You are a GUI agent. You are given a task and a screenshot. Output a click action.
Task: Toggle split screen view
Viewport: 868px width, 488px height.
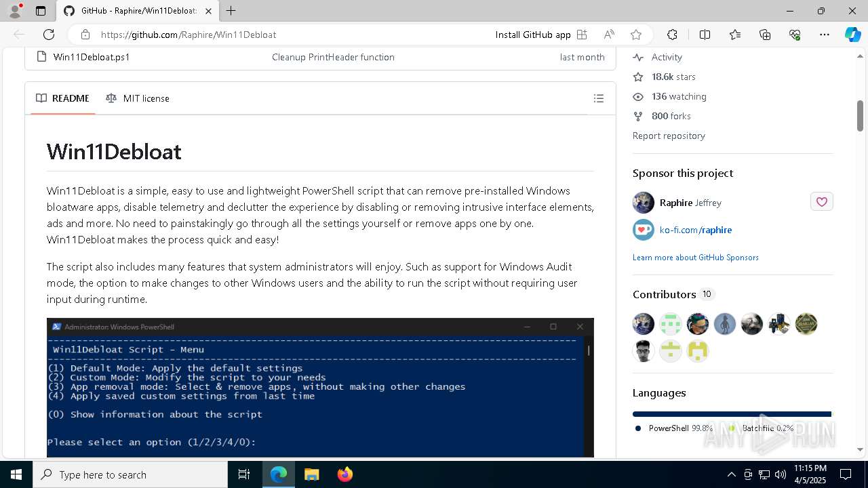(705, 35)
